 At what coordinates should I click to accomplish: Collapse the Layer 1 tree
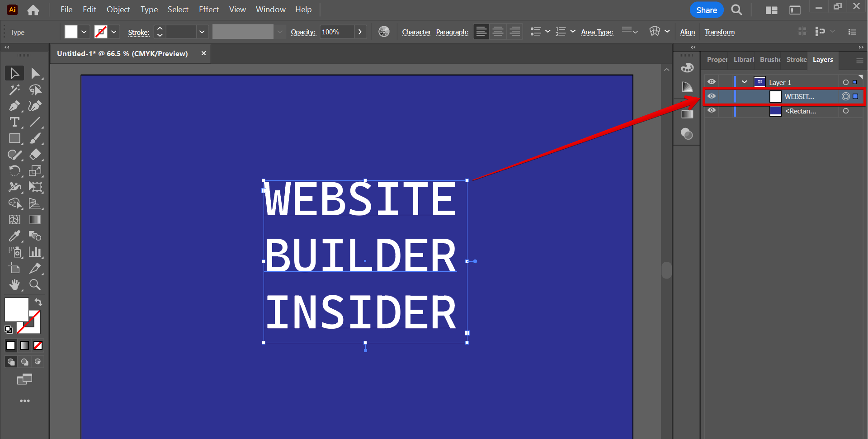pyautogui.click(x=744, y=81)
